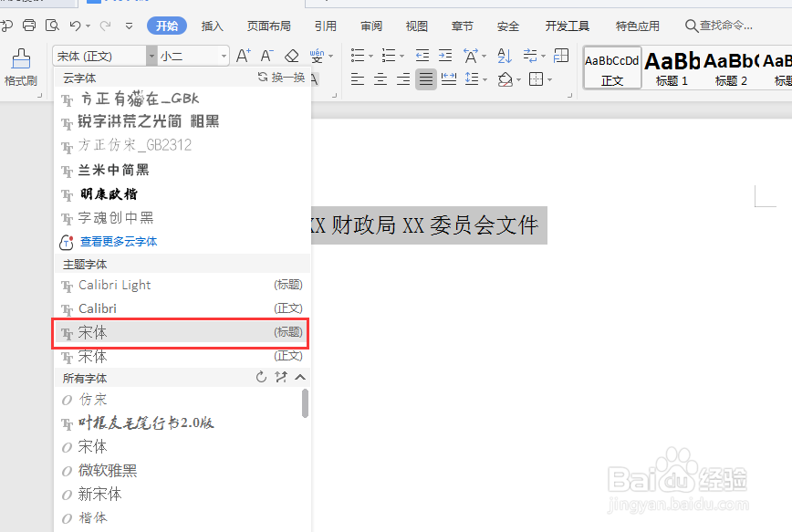Choose 新宋体 from all fonts
Image resolution: width=792 pixels, height=532 pixels.
tap(178, 494)
